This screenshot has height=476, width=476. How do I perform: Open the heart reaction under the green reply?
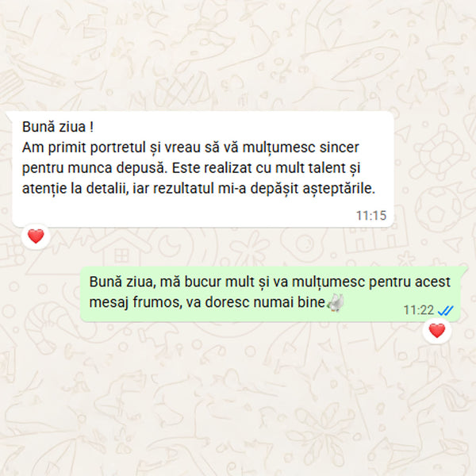[437, 330]
